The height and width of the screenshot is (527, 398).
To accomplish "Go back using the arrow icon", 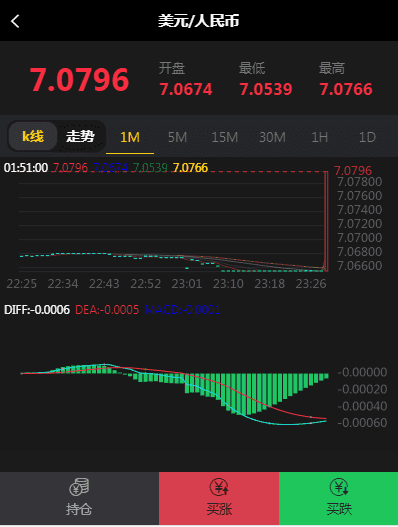I will click(15, 21).
